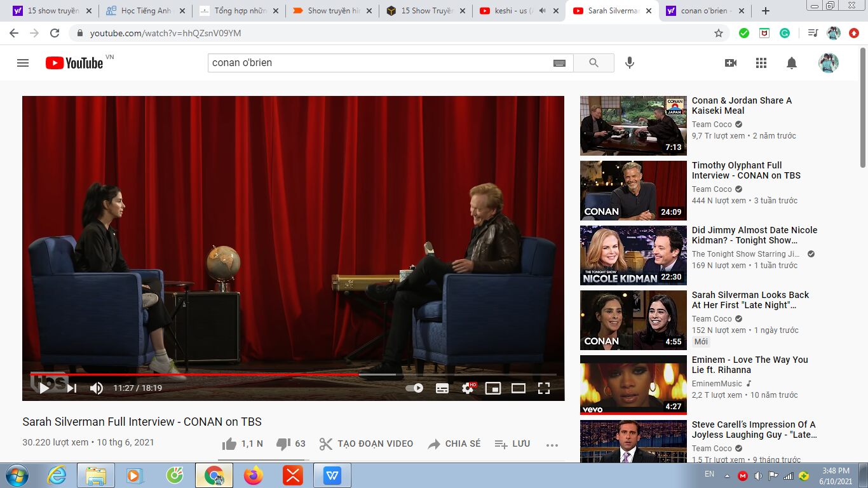The width and height of the screenshot is (868, 488).
Task: Go to the YouTube home logo
Action: coord(74,63)
